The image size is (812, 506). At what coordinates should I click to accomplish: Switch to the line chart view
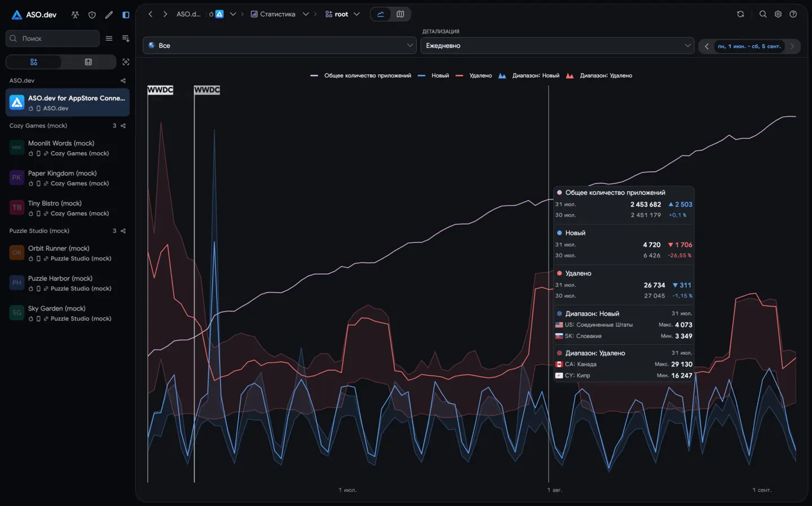(381, 14)
